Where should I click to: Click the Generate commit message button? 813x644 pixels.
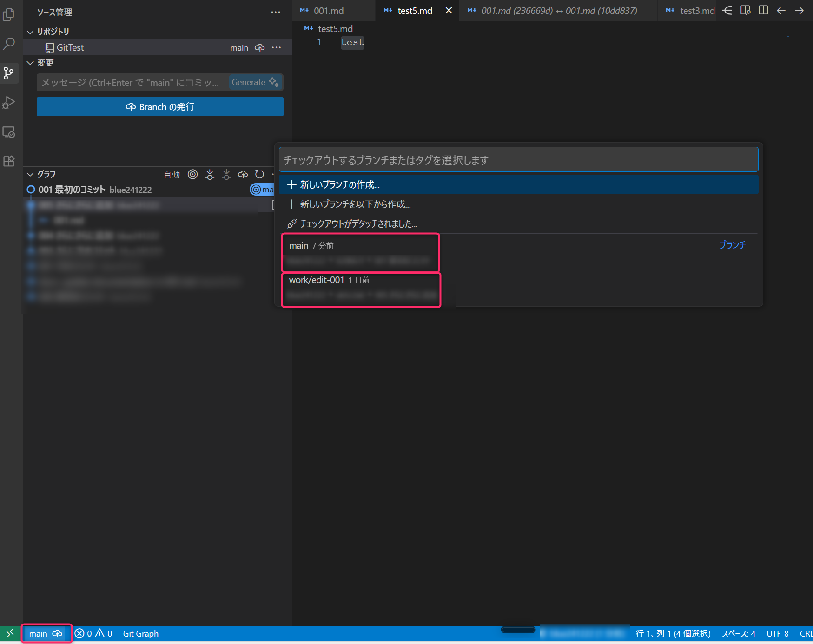click(x=255, y=82)
